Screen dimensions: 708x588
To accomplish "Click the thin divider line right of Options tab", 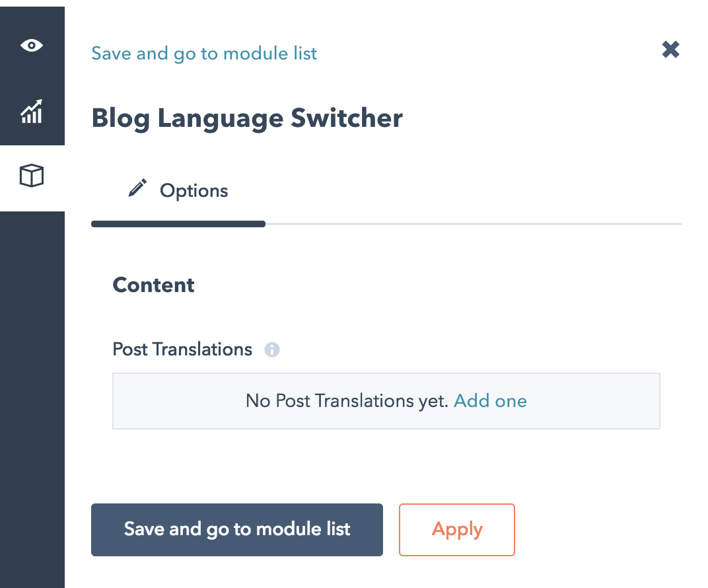I will pyautogui.click(x=472, y=225).
